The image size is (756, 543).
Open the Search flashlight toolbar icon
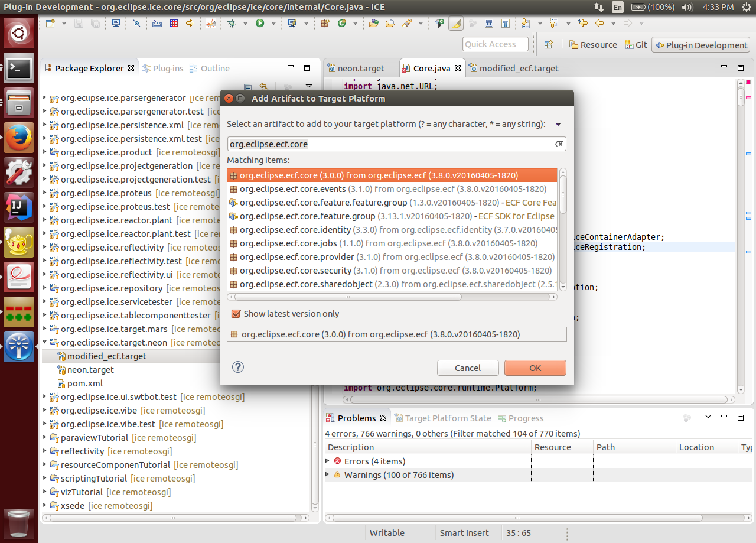pos(407,24)
